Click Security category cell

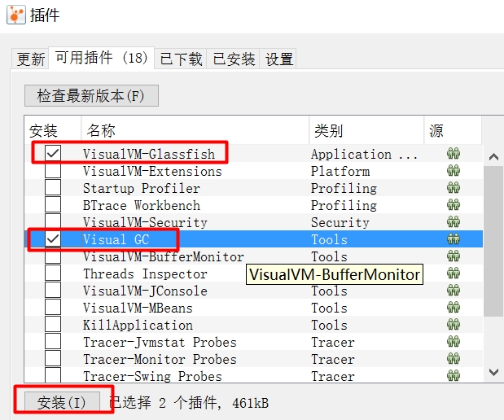[340, 222]
